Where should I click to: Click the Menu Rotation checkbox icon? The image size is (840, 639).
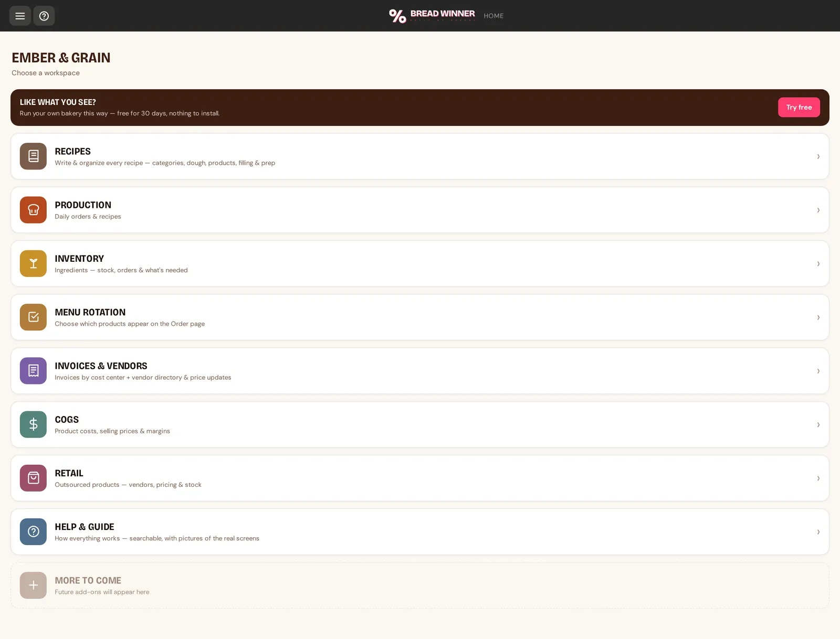33,317
